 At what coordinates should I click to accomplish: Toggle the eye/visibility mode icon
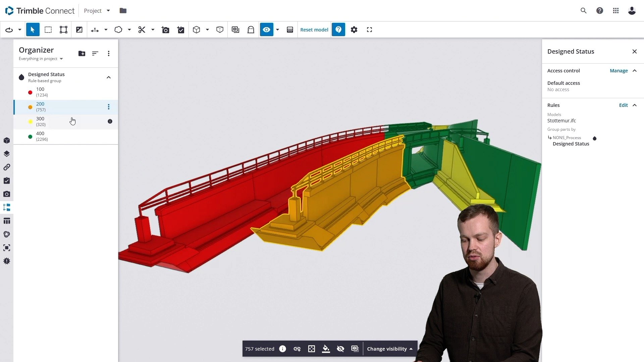[x=266, y=29]
